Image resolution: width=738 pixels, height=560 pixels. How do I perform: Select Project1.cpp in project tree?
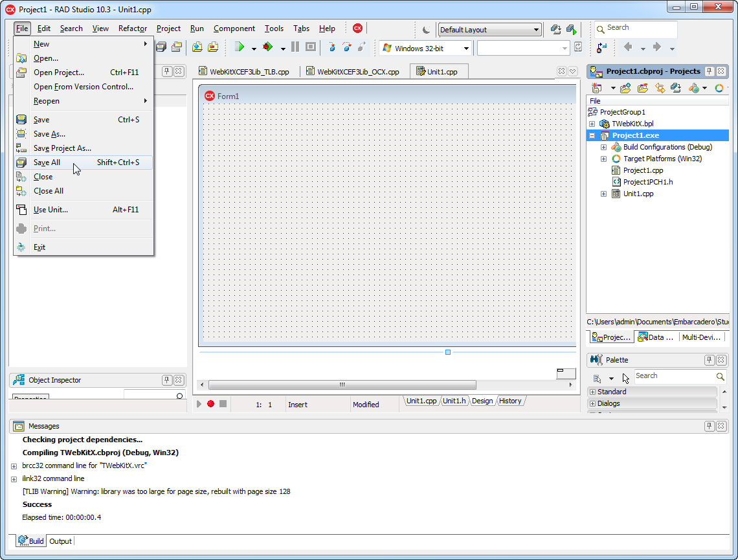[x=643, y=170]
